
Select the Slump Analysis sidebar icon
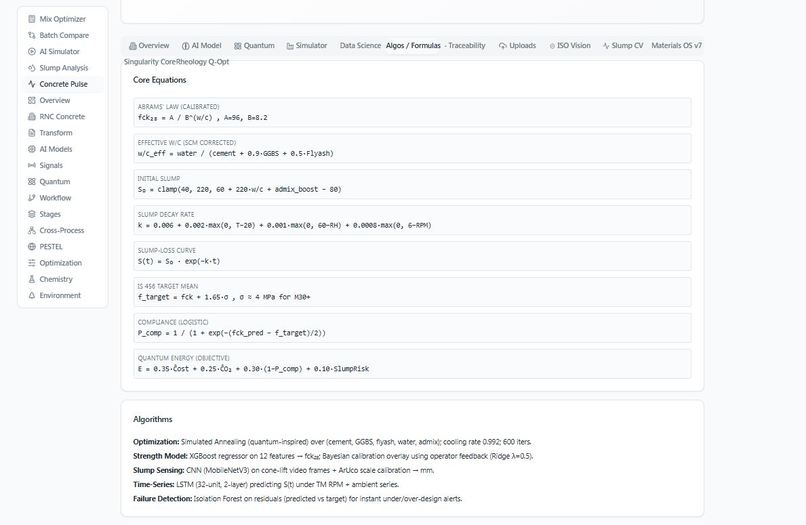[32, 68]
